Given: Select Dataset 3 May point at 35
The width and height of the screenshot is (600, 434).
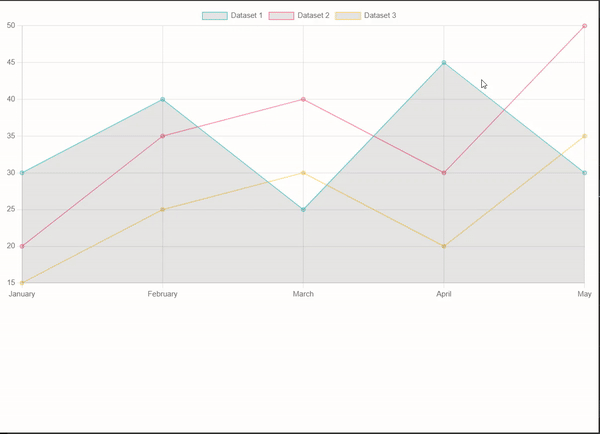Looking at the screenshot, I should point(584,136).
